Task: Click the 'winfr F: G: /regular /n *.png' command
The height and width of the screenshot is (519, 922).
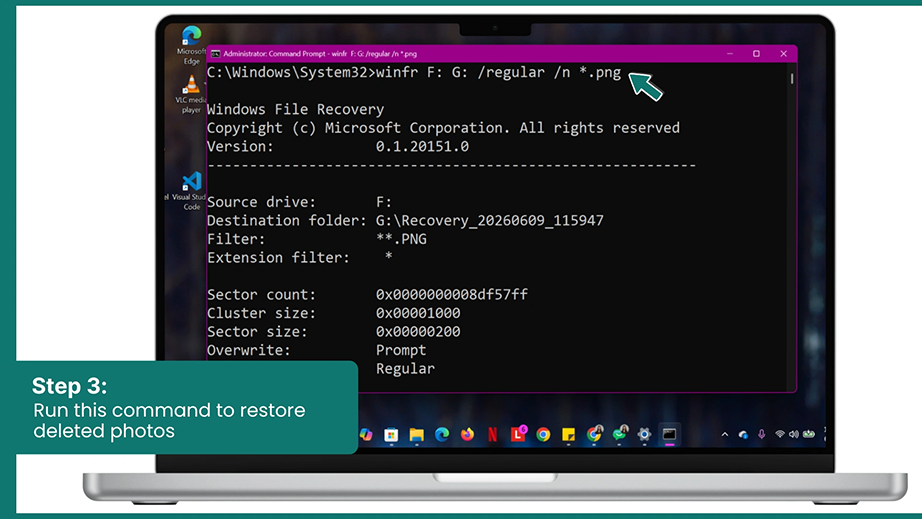Action: pos(499,72)
